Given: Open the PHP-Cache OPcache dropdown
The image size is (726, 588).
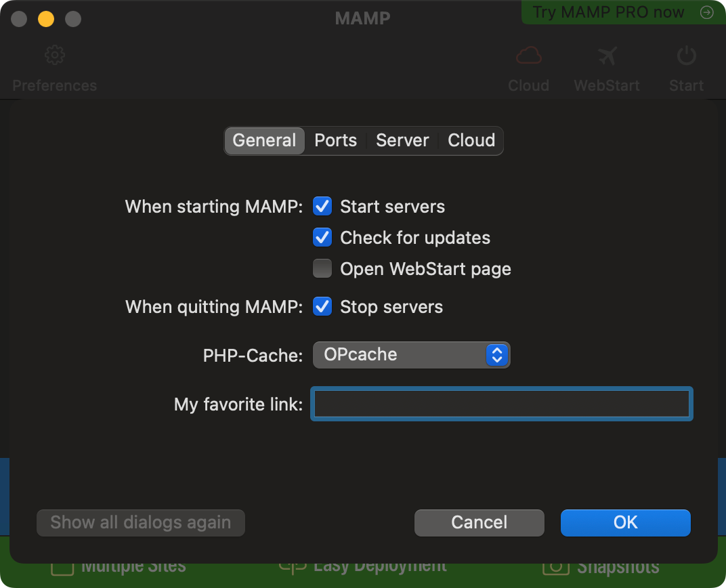Looking at the screenshot, I should (411, 355).
